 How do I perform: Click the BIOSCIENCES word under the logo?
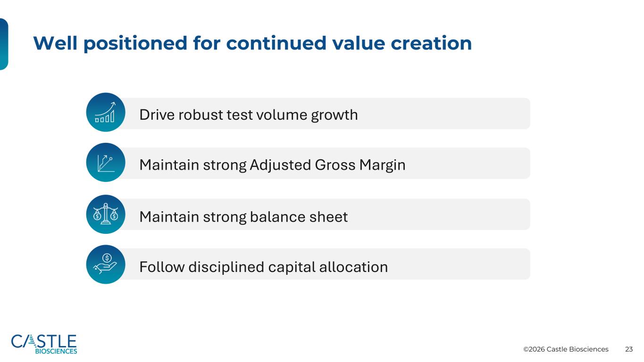(x=56, y=351)
